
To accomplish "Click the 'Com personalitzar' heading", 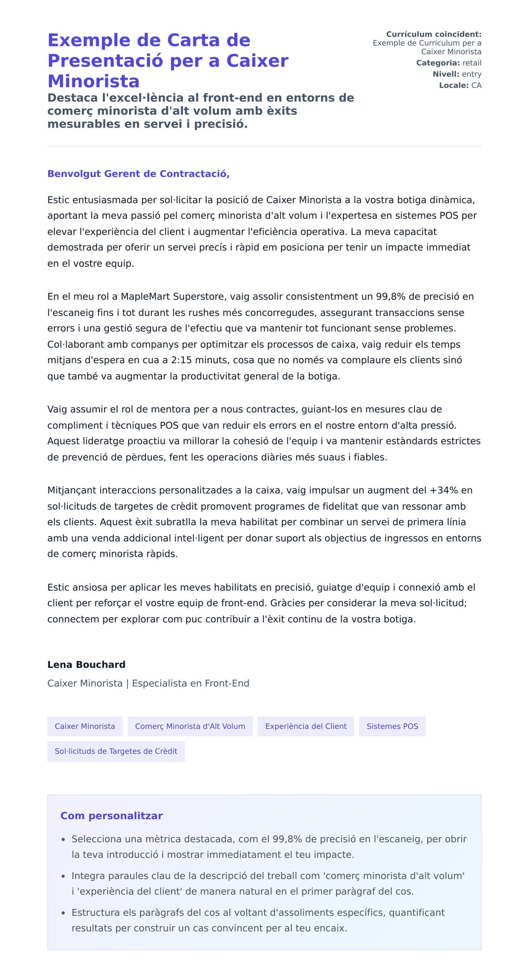I will (112, 816).
